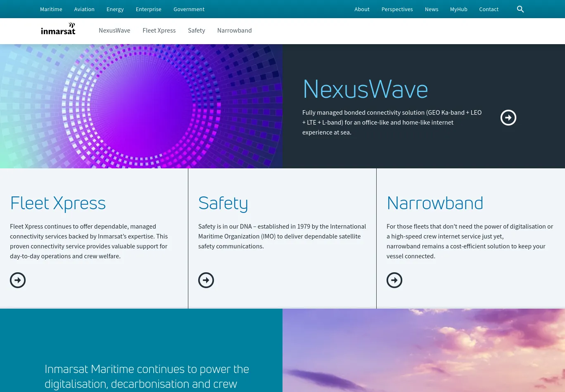Open the Enterprise top menu item
The height and width of the screenshot is (392, 565).
[x=148, y=9]
